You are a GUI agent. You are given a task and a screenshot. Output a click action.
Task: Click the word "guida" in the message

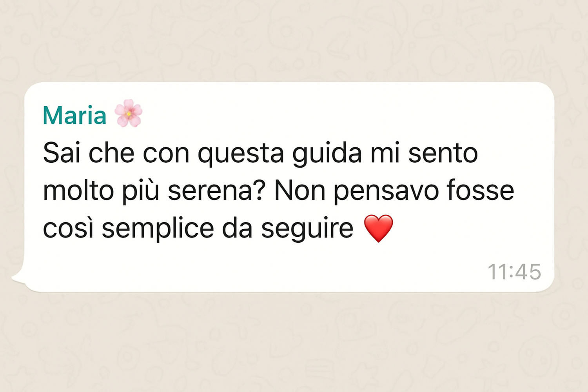327,153
